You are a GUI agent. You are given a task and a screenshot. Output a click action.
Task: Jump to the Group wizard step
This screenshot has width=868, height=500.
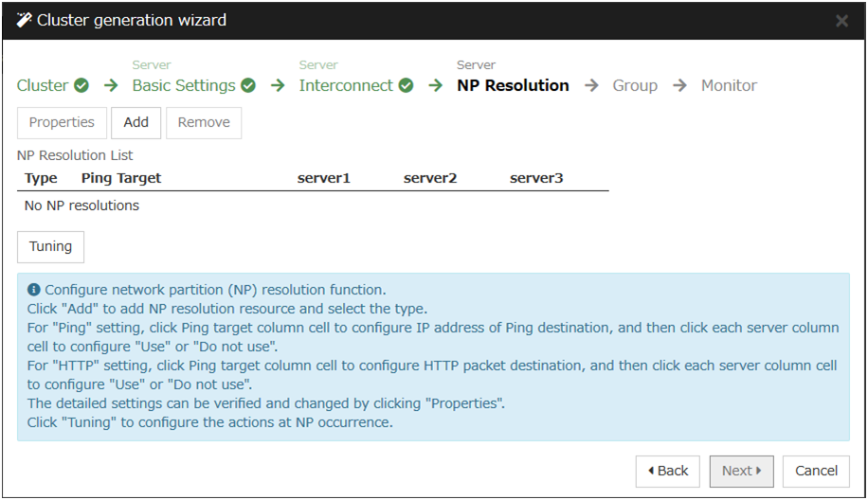coord(635,85)
